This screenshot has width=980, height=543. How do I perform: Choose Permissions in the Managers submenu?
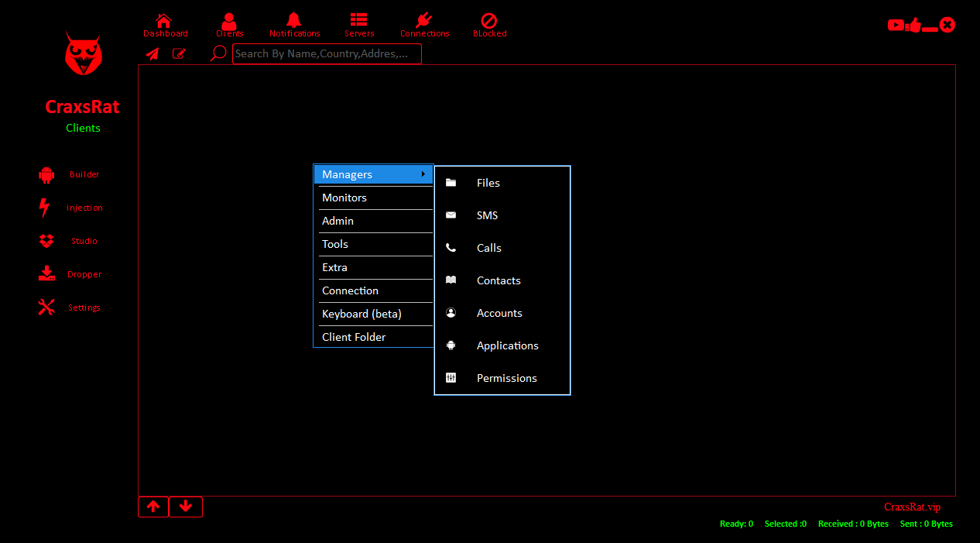click(x=502, y=378)
